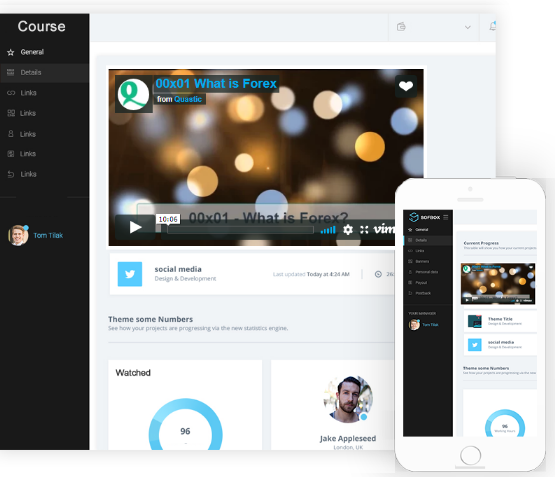Adjust the video volume bars
This screenshot has width=555, height=477.
328,230
